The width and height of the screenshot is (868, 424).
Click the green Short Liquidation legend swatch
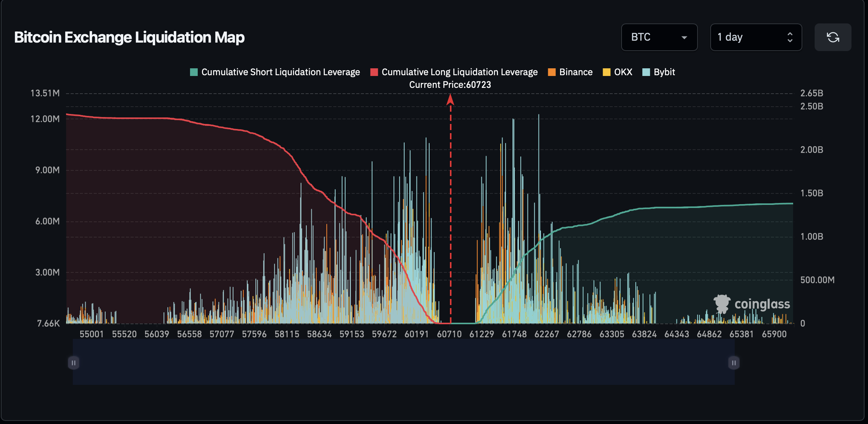(194, 72)
